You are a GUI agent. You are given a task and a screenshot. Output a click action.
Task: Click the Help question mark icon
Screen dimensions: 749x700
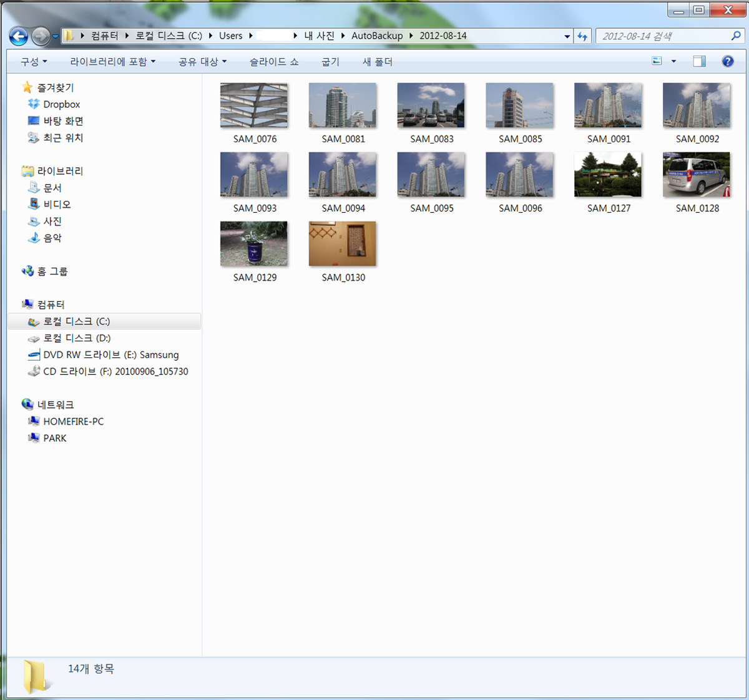point(727,61)
